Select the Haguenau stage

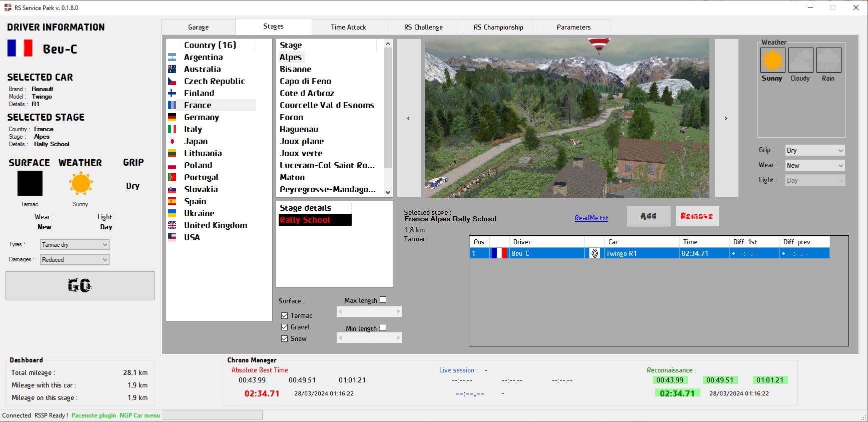pos(299,129)
